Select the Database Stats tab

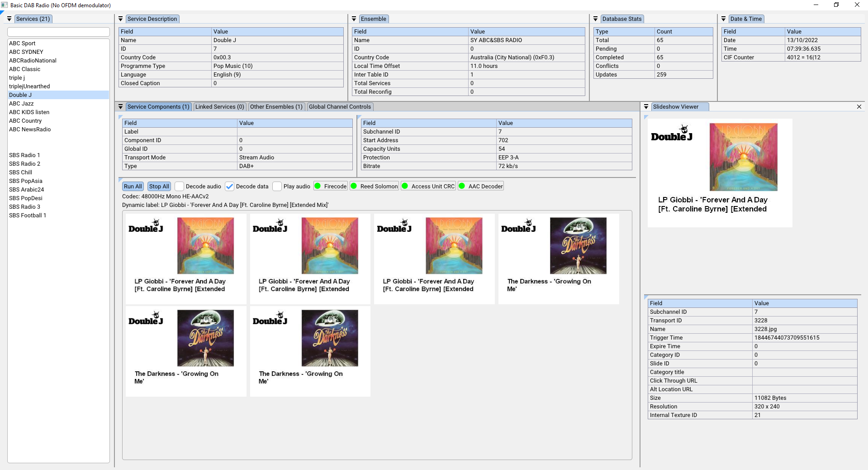click(622, 19)
